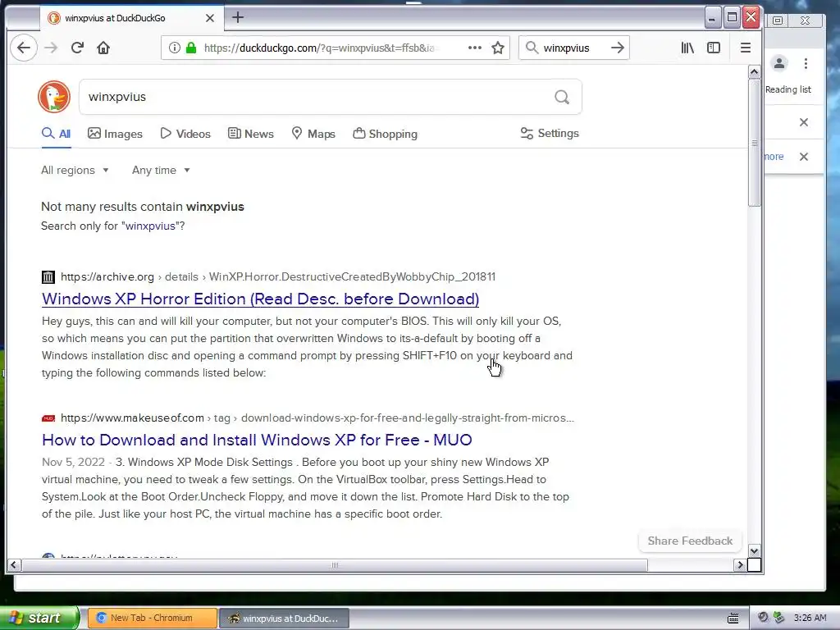
Task: Click the green padlock security icon
Action: pyautogui.click(x=191, y=48)
